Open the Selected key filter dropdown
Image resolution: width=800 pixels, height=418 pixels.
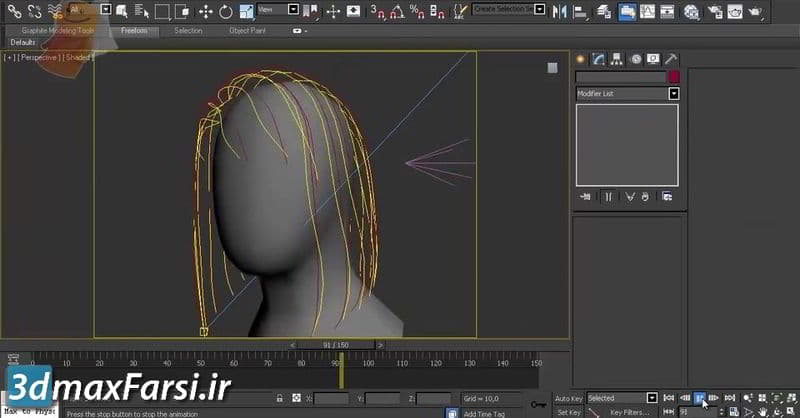coord(652,398)
